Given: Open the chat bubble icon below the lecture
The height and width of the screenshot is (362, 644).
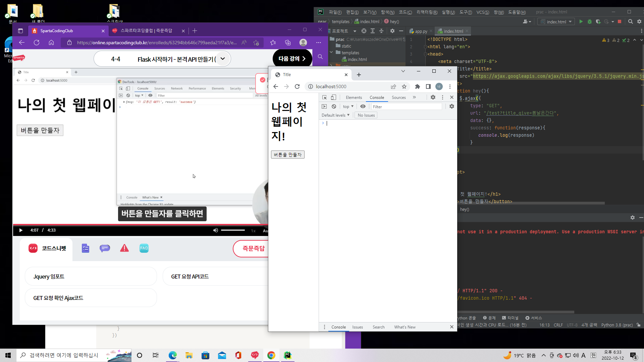Looking at the screenshot, I should tap(105, 248).
